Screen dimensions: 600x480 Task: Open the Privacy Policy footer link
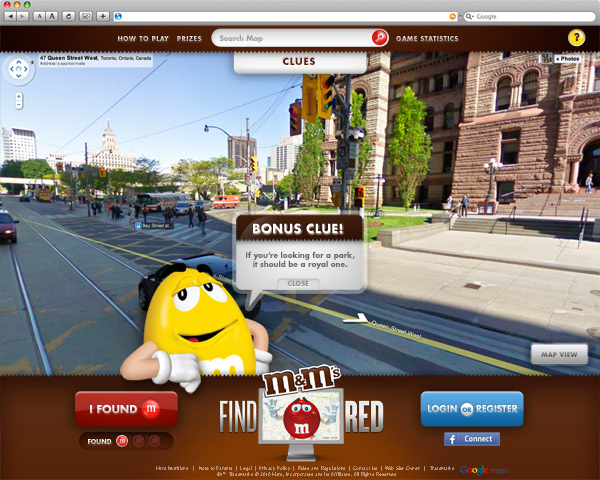[274, 468]
